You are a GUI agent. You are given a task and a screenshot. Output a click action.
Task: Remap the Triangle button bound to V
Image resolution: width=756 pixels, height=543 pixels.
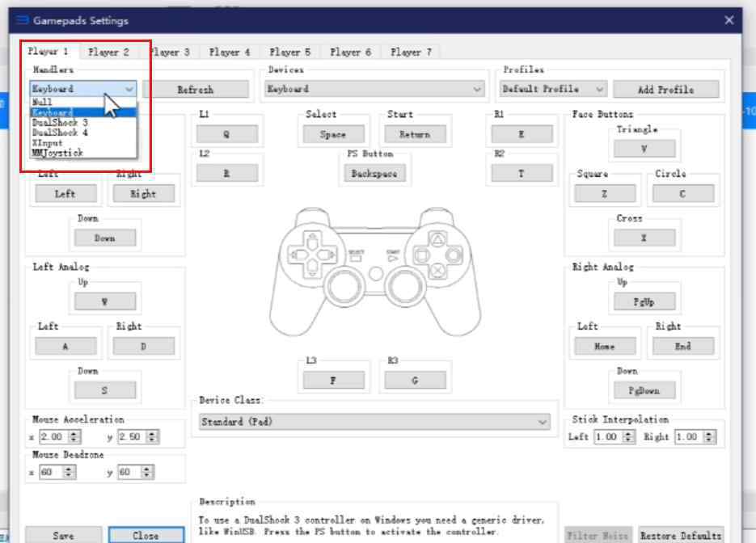tap(644, 149)
